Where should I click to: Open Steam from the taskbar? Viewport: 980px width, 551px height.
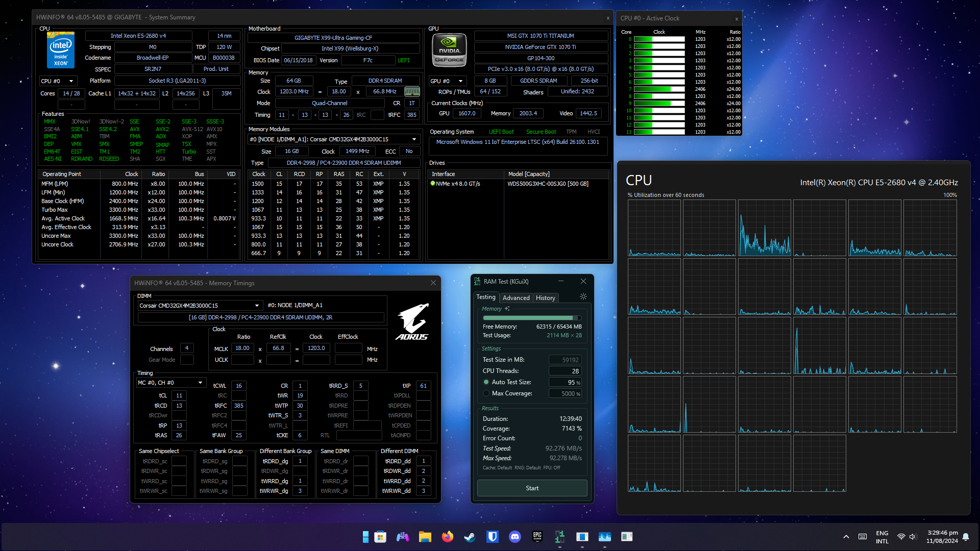(470, 537)
